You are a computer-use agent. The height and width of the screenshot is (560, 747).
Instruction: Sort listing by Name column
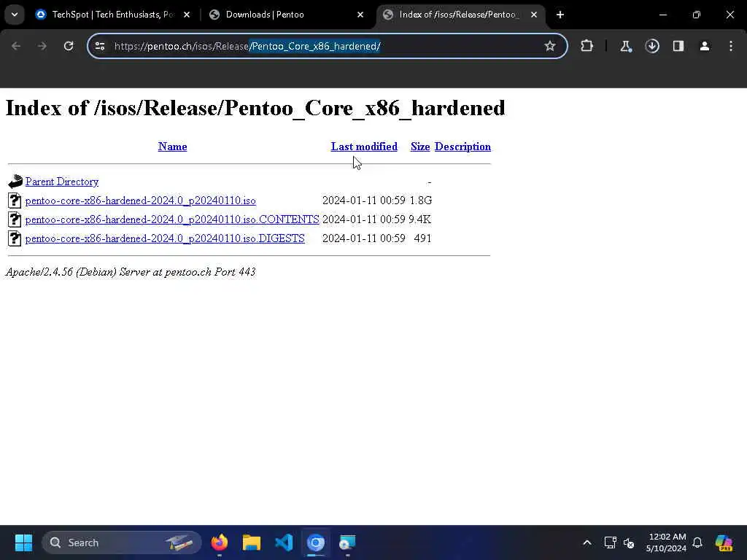[172, 147]
